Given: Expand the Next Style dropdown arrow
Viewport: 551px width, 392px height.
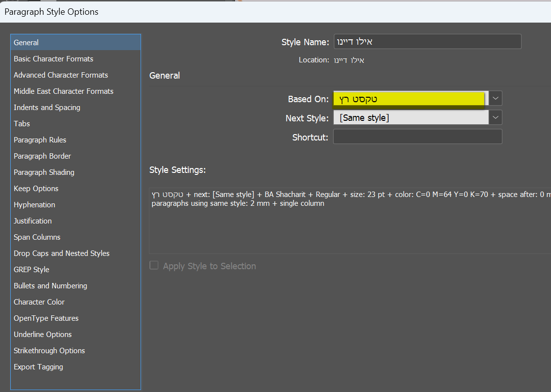Looking at the screenshot, I should [x=495, y=117].
